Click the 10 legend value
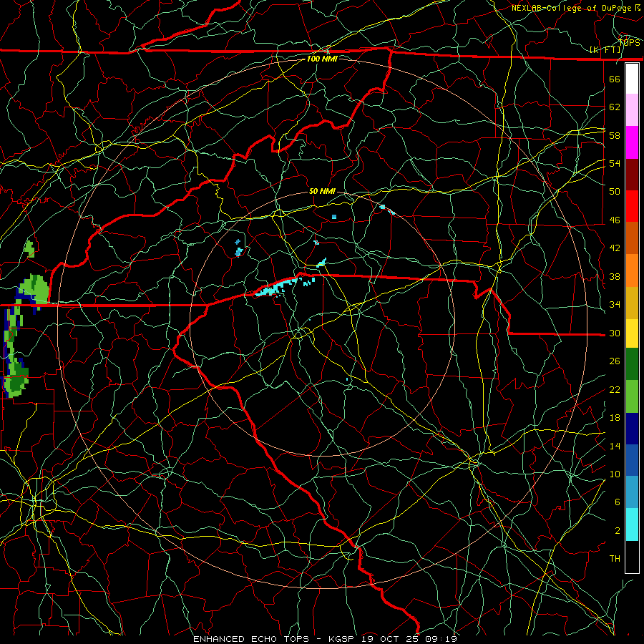 pos(615,474)
